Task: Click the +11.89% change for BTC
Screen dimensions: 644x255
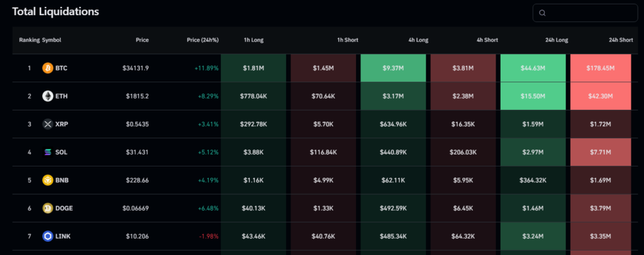Action: click(206, 68)
